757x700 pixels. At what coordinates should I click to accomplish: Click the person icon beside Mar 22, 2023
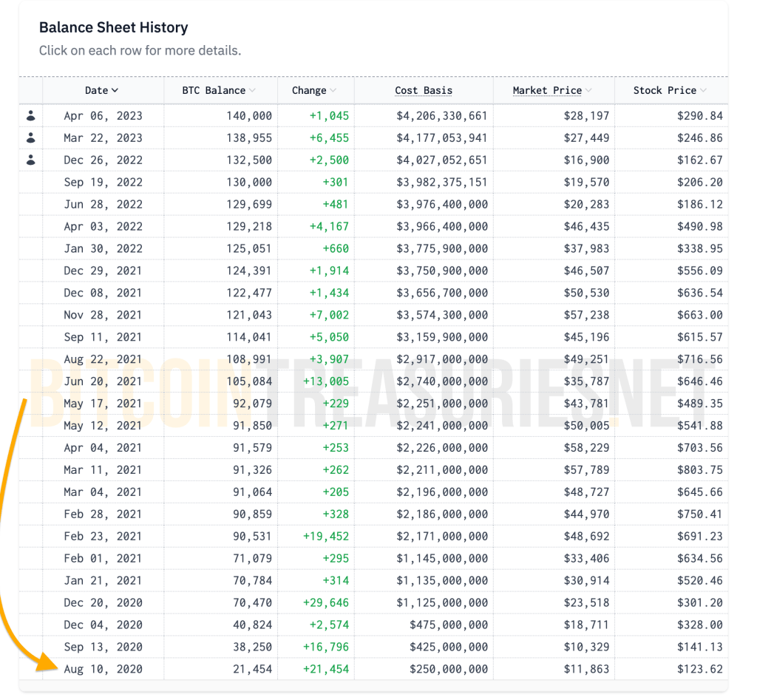coord(31,137)
